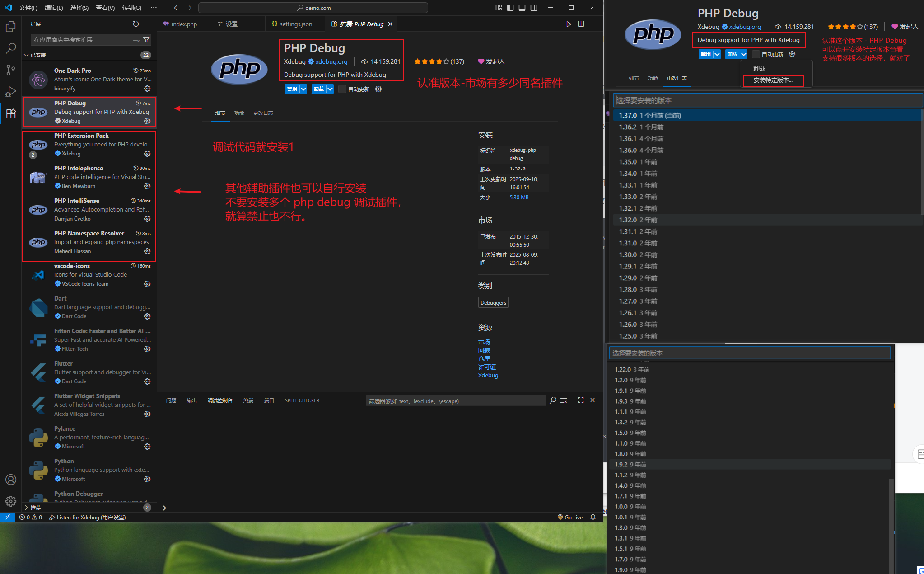The height and width of the screenshot is (574, 924).
Task: Toggle the primary sidebar visibility in title bar
Action: pos(510,8)
